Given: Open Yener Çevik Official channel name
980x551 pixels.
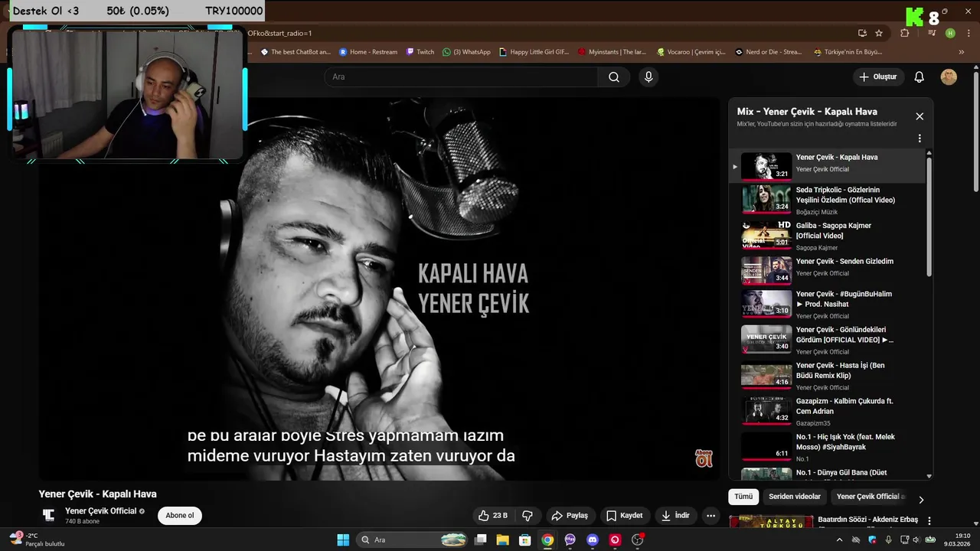Looking at the screenshot, I should (x=100, y=510).
